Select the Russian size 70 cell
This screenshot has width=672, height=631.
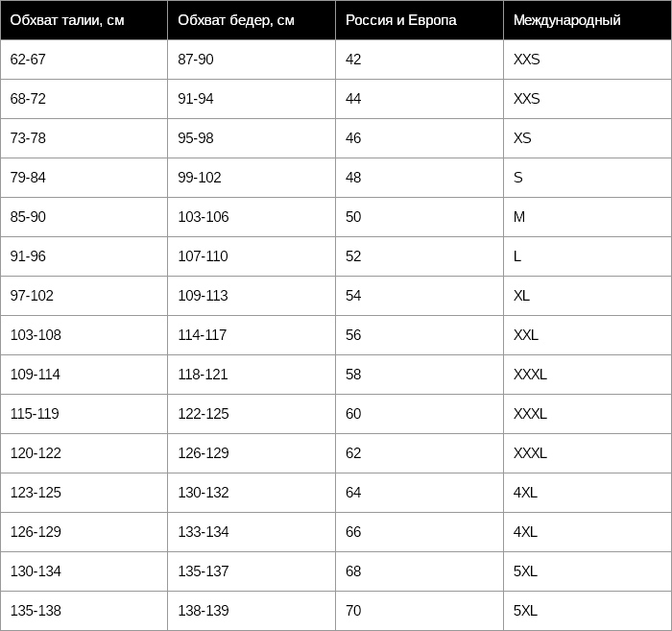click(420, 611)
